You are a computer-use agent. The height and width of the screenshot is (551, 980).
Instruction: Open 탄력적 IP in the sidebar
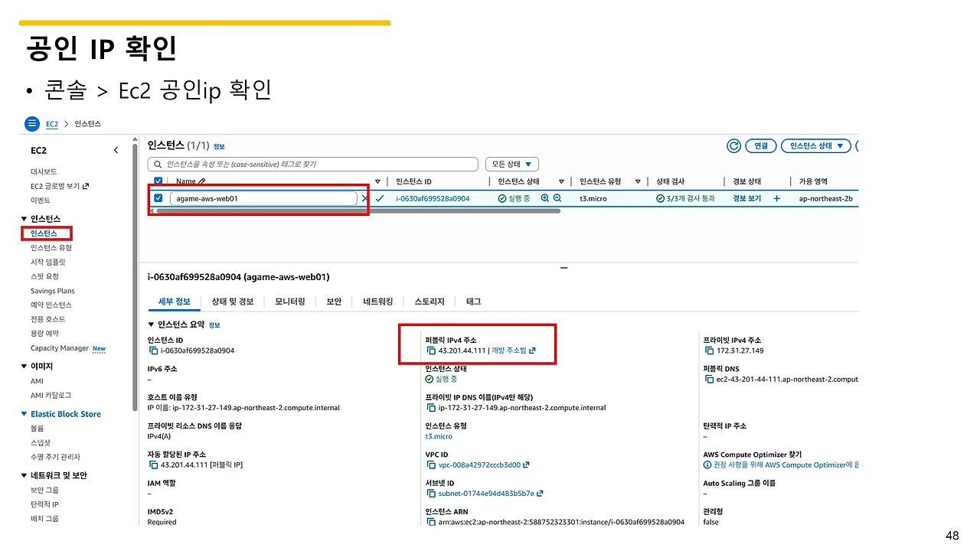point(44,504)
